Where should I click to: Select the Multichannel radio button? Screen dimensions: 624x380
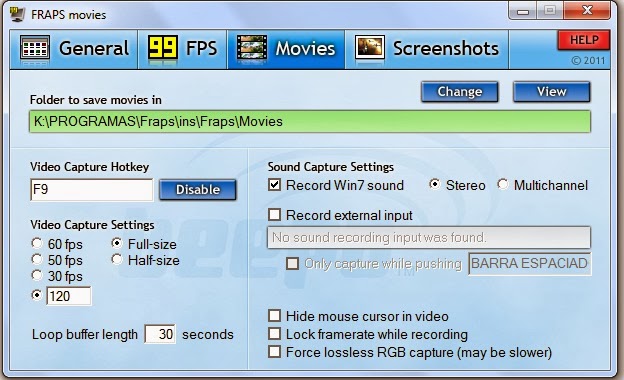(503, 185)
